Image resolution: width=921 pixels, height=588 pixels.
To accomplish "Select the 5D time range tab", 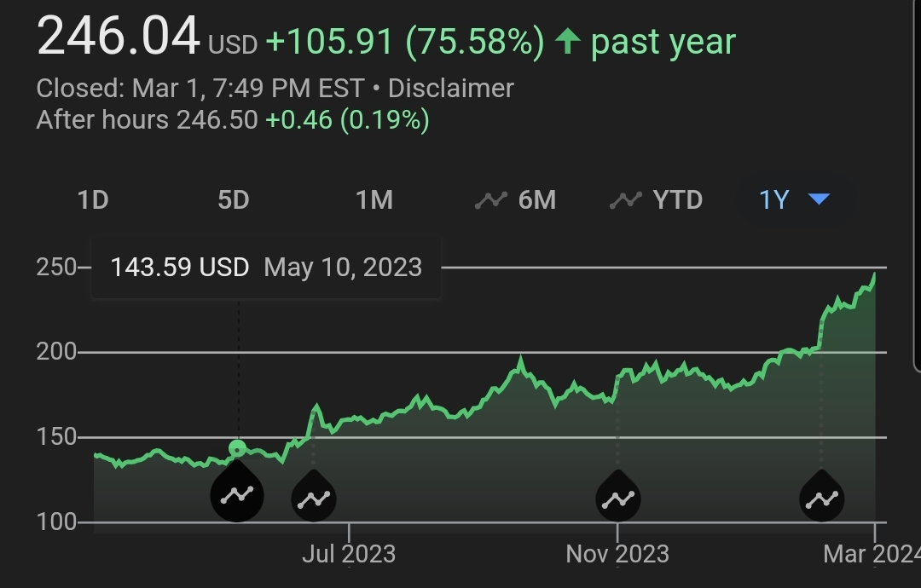I will [x=233, y=200].
